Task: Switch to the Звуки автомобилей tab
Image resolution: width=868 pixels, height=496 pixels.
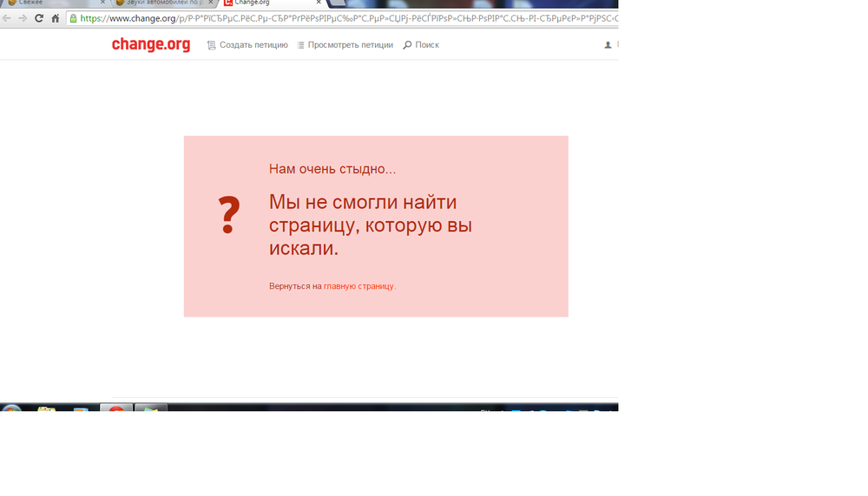Action: pyautogui.click(x=161, y=3)
